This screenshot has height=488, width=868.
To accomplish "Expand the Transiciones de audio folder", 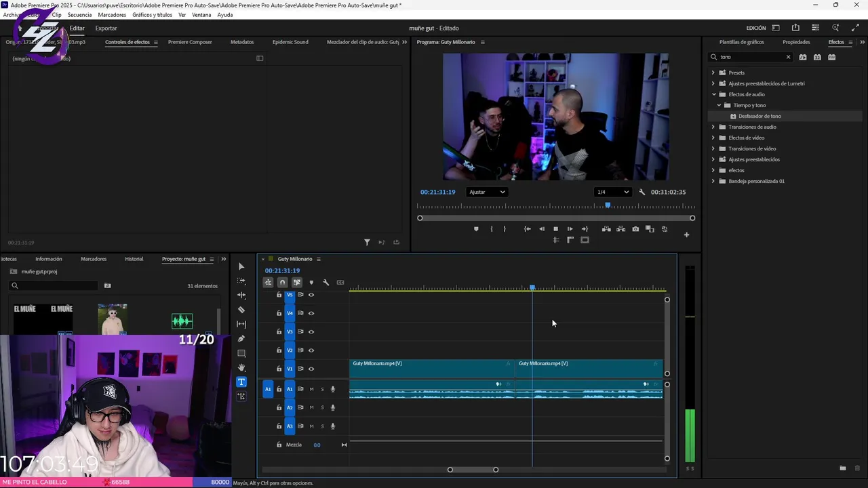I will click(x=713, y=127).
